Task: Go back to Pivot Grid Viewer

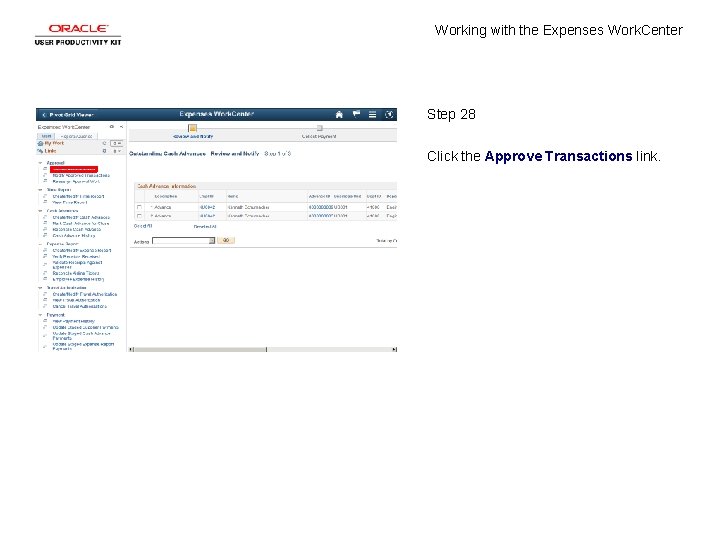Action: point(68,115)
